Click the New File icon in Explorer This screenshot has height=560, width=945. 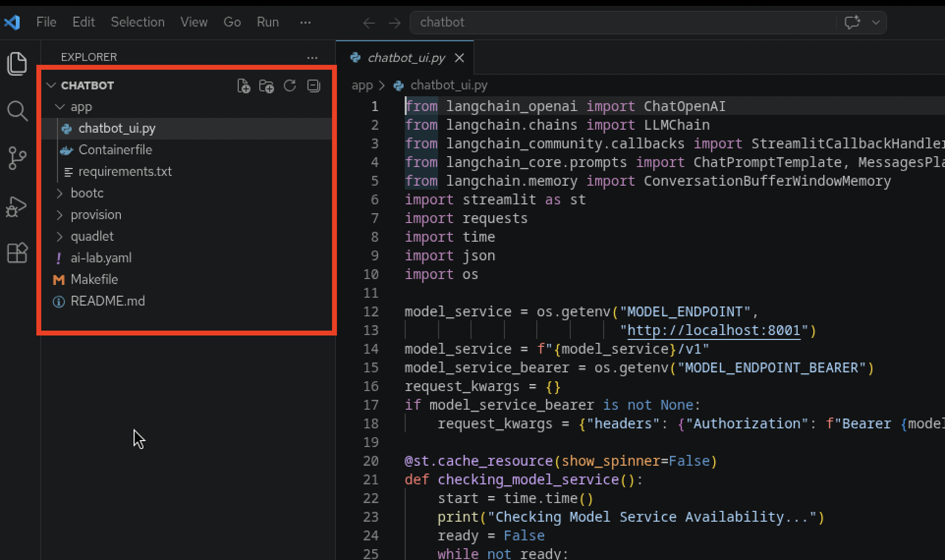pyautogui.click(x=244, y=86)
